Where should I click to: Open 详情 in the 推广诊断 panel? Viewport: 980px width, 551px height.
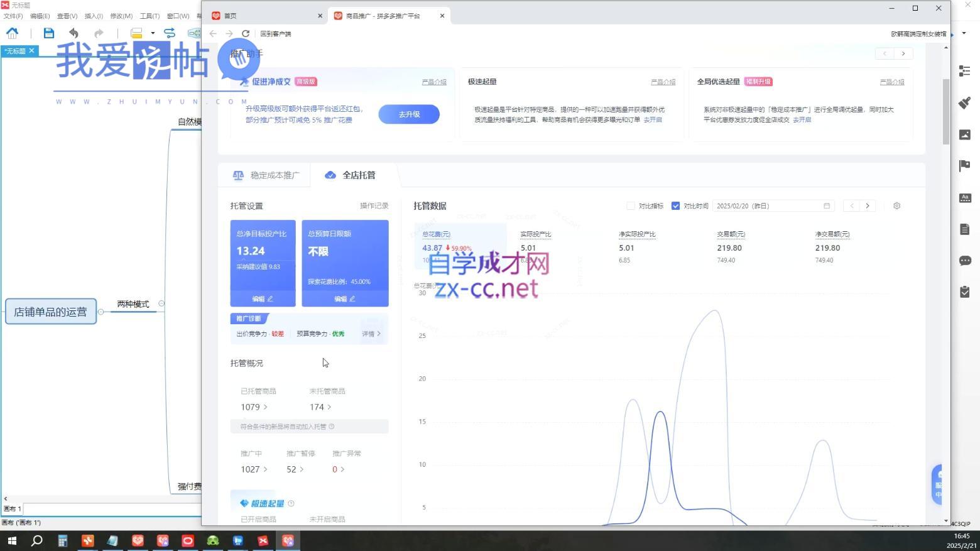371,334
